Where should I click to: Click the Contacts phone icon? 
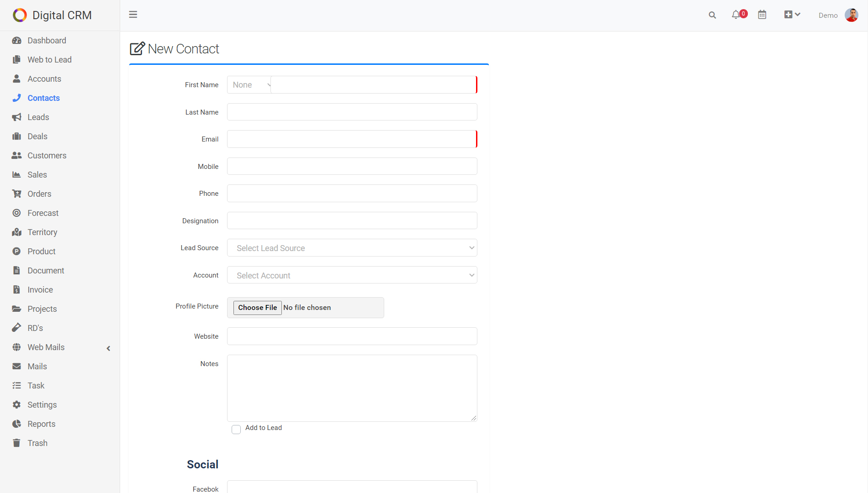[x=17, y=98]
